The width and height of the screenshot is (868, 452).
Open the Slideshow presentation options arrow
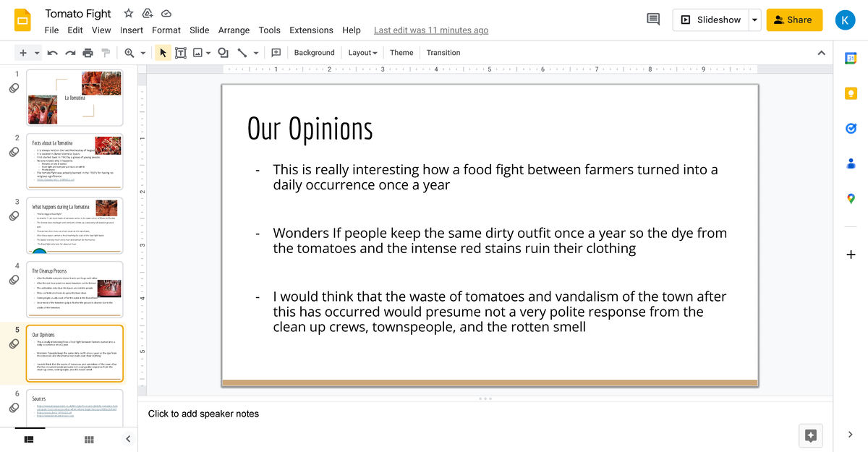[x=754, y=20]
